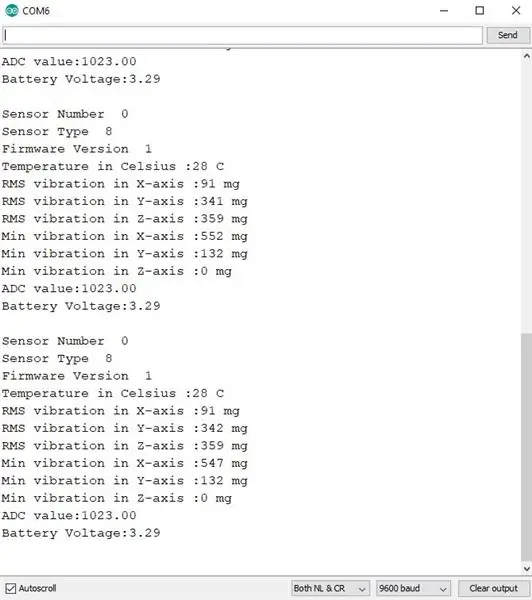Click the scrollbar track above the thumb
This screenshot has width=532, height=600.
(x=527, y=197)
